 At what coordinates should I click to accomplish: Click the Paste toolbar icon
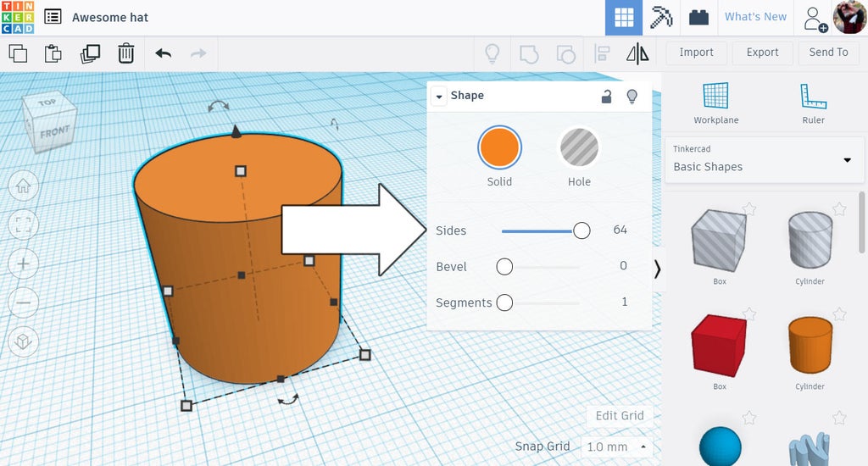tap(53, 53)
